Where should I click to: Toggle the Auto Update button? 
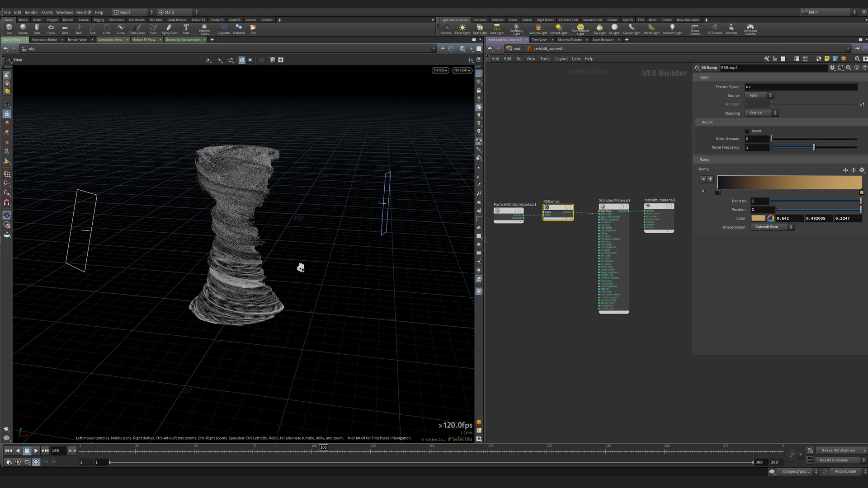845,471
